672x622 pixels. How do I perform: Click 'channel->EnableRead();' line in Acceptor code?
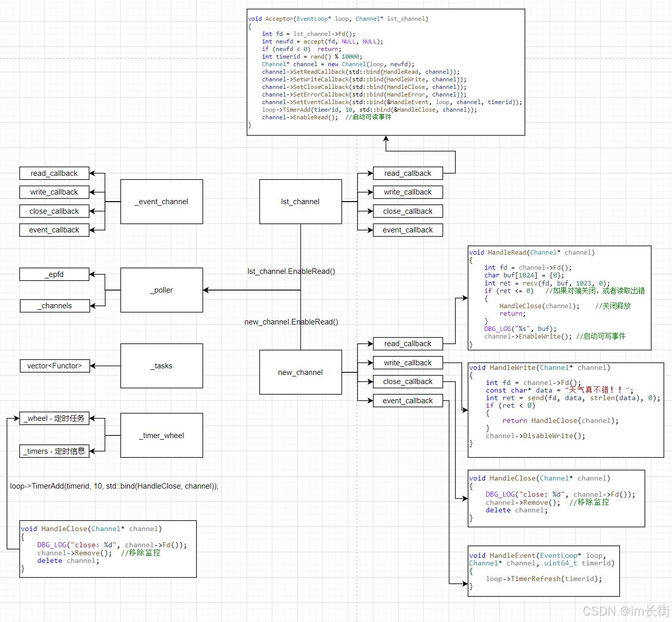[300, 117]
